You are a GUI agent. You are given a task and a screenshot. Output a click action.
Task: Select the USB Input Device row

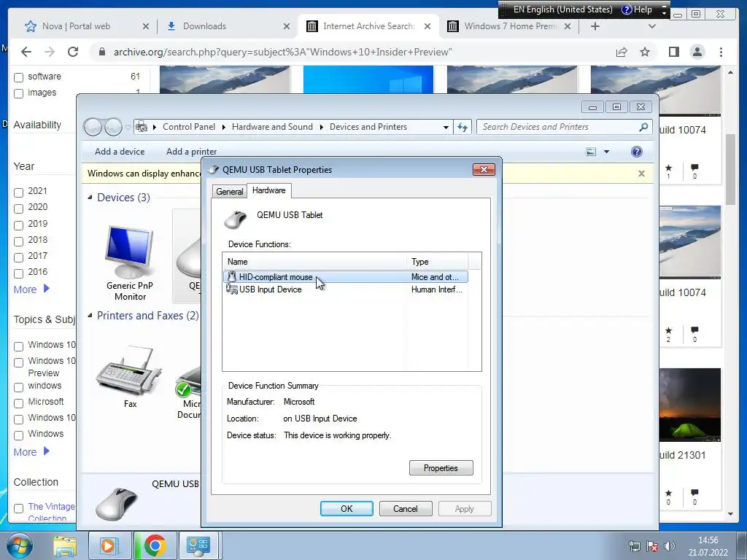[346, 289]
